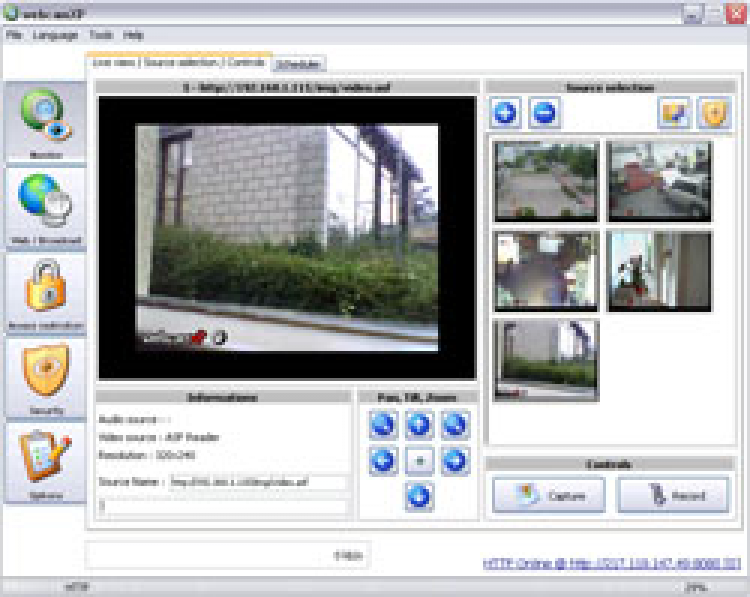Tilt the camera up with the arrow

419,426
